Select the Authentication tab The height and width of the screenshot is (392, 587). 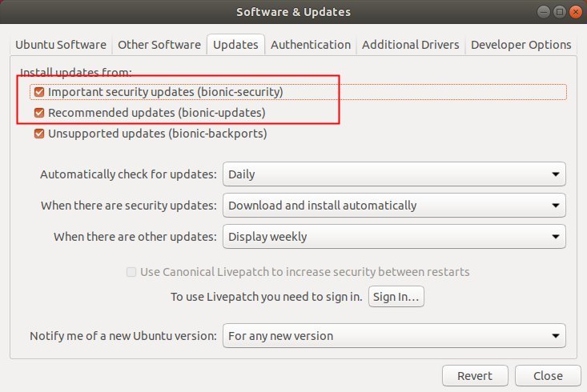tap(311, 45)
